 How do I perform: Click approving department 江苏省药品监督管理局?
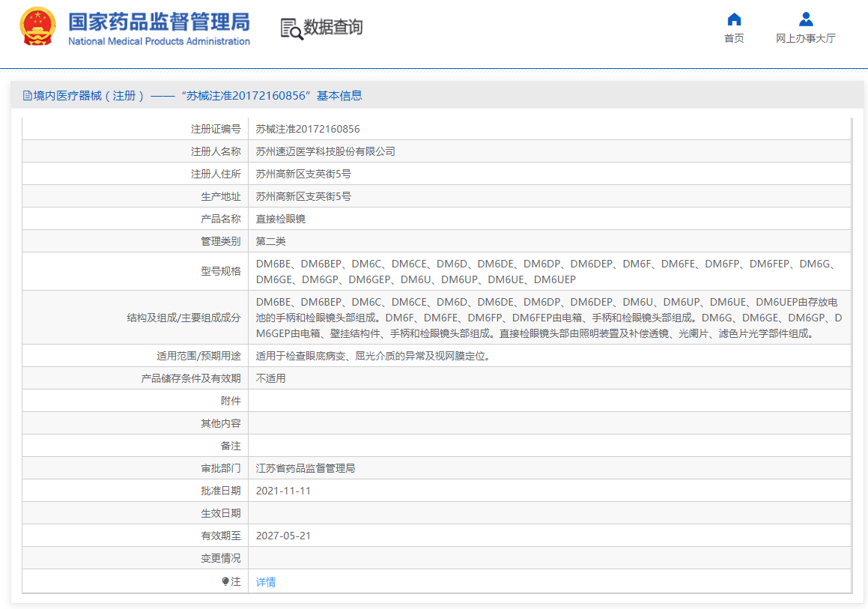pos(306,468)
